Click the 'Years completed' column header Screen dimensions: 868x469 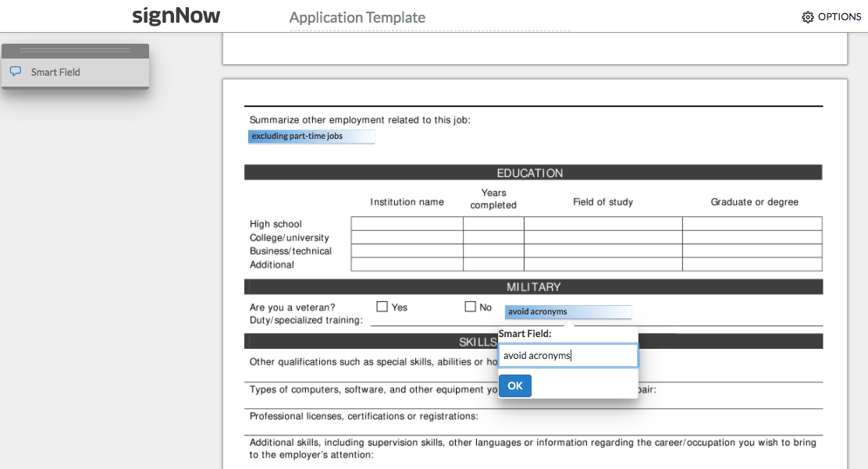point(493,199)
